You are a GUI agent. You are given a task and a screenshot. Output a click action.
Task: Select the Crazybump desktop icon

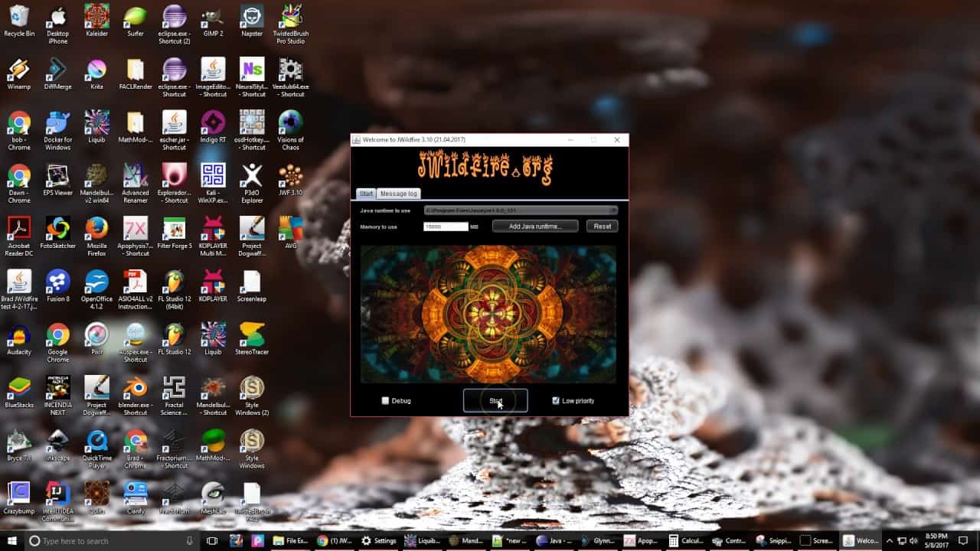19,497
